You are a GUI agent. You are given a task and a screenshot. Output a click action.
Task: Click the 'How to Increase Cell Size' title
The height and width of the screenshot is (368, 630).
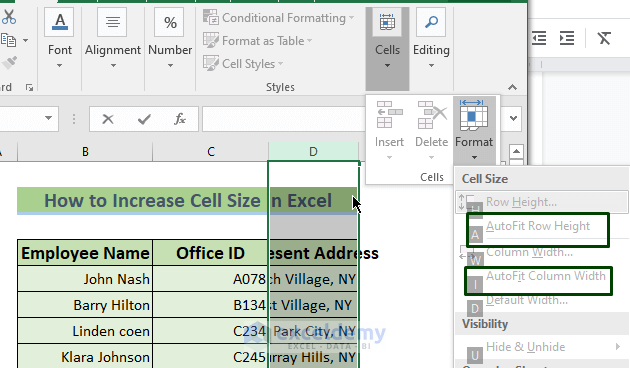tap(152, 200)
